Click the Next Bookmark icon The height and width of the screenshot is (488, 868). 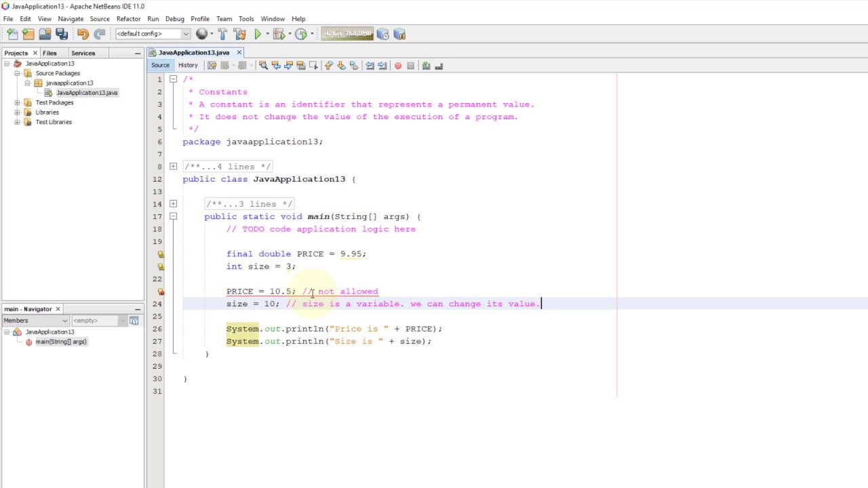tap(341, 66)
